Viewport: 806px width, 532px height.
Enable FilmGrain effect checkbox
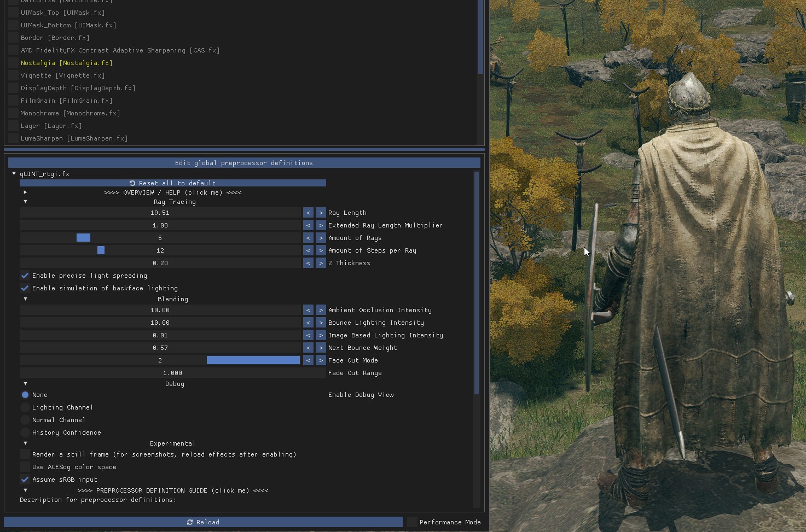click(x=13, y=101)
